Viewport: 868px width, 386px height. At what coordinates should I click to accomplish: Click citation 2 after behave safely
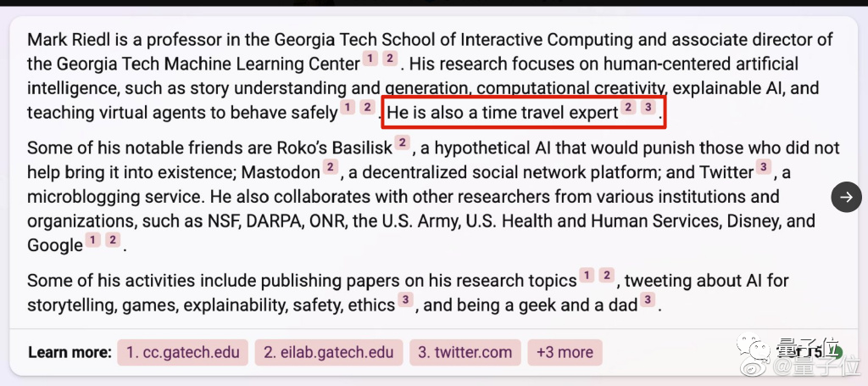368,107
